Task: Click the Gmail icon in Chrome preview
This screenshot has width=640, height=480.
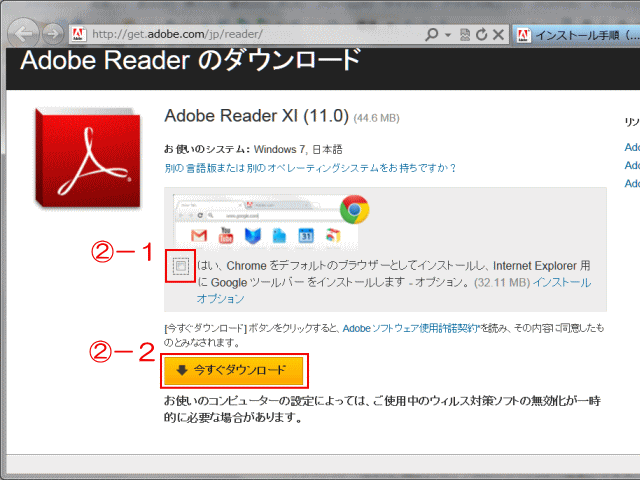Action: pyautogui.click(x=199, y=236)
